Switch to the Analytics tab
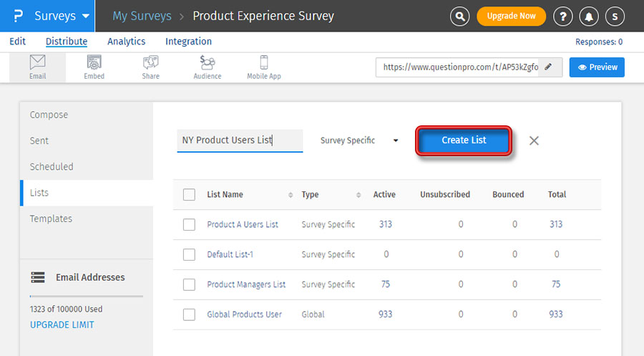This screenshot has width=644, height=356. (126, 42)
